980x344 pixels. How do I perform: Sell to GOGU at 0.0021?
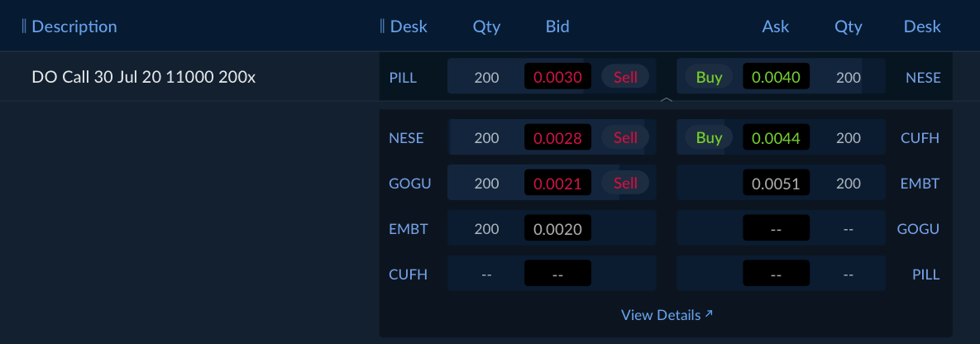(625, 184)
